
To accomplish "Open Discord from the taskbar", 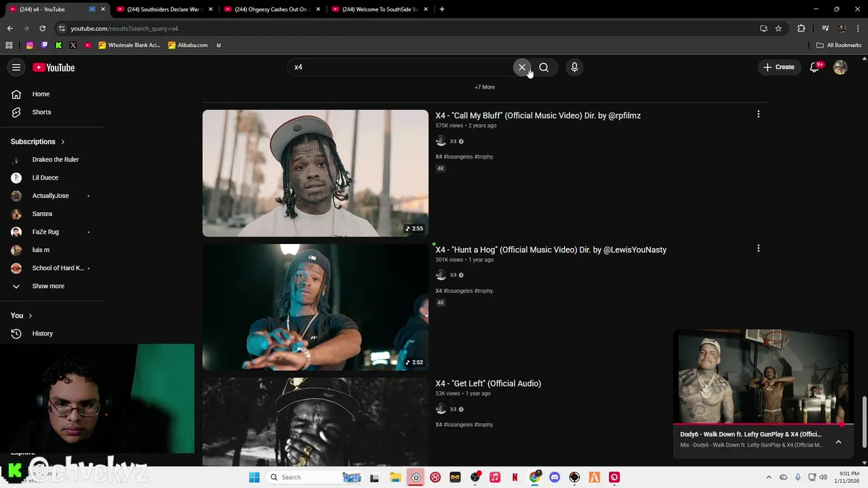I will [555, 477].
